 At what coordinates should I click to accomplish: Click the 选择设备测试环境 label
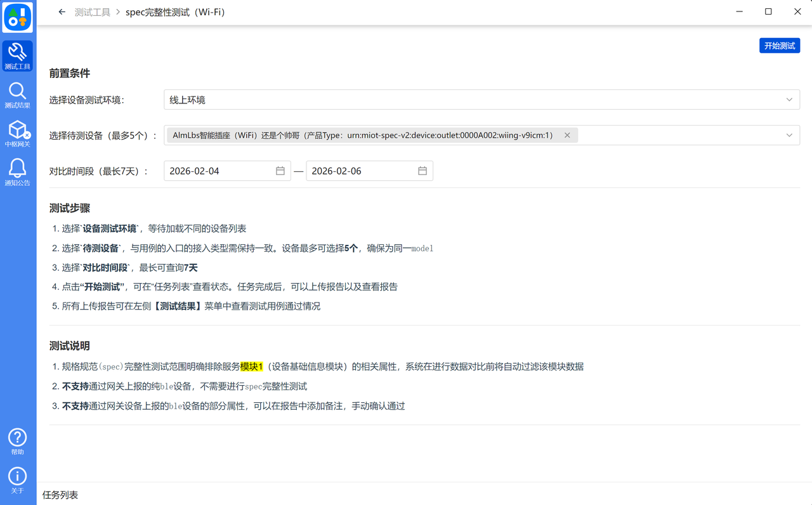coord(87,100)
